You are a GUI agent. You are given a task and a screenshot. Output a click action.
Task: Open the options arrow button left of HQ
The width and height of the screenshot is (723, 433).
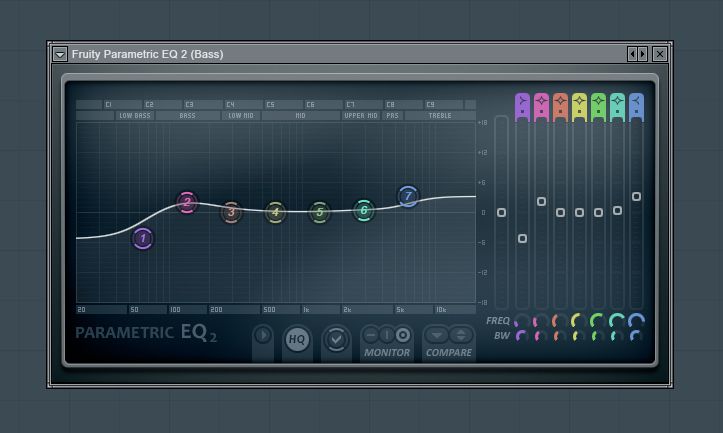tap(263, 335)
